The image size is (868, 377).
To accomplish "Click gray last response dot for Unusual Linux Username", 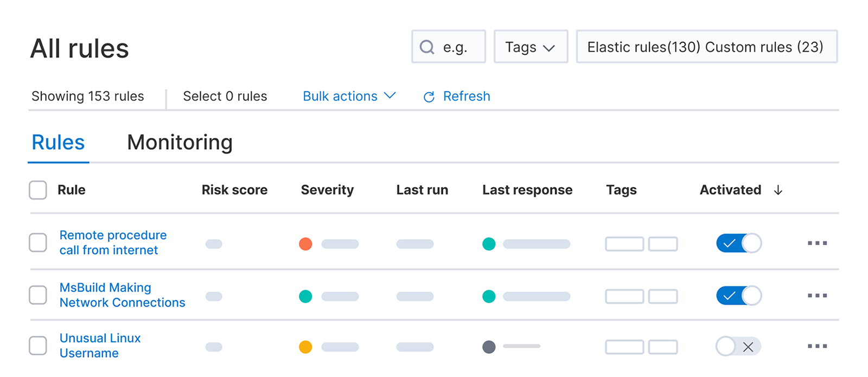I will coord(489,347).
